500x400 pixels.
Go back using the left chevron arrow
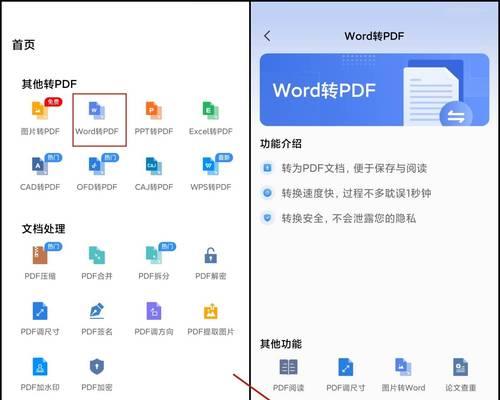(x=267, y=36)
